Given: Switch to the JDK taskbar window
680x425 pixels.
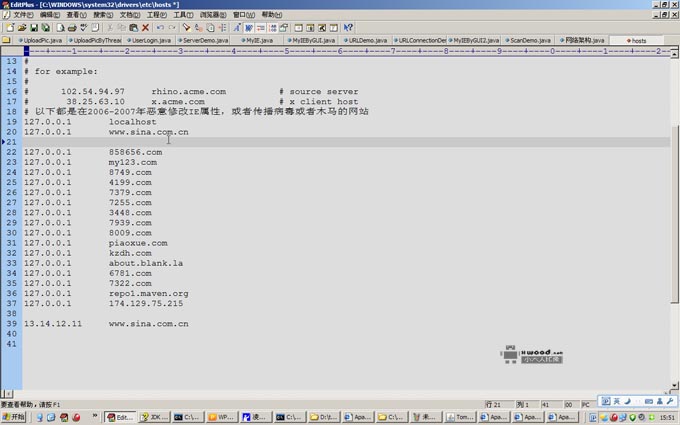Looking at the screenshot, I should tap(154, 417).
